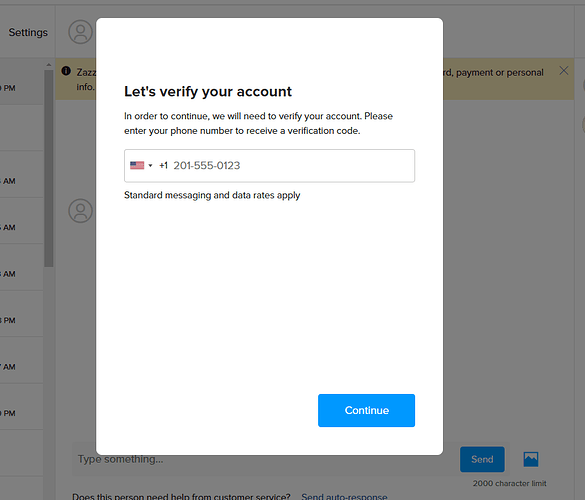Click the Send auto-response link

click(x=344, y=496)
